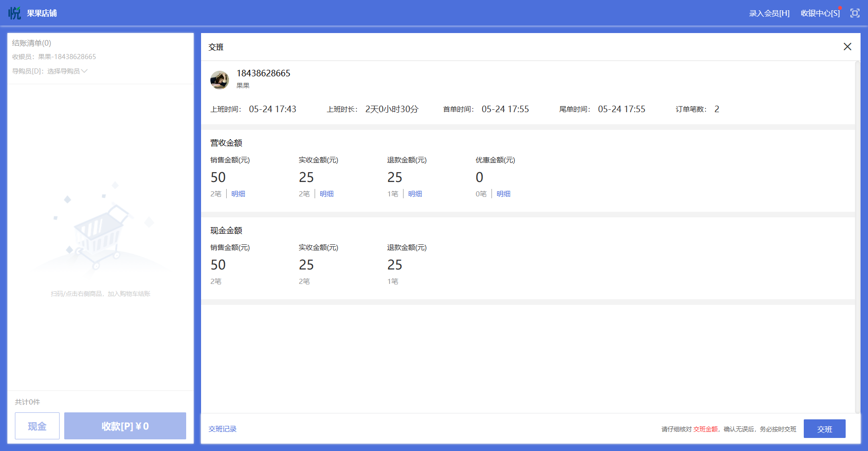Click the red 交班金额 reminder text

pyautogui.click(x=706, y=429)
